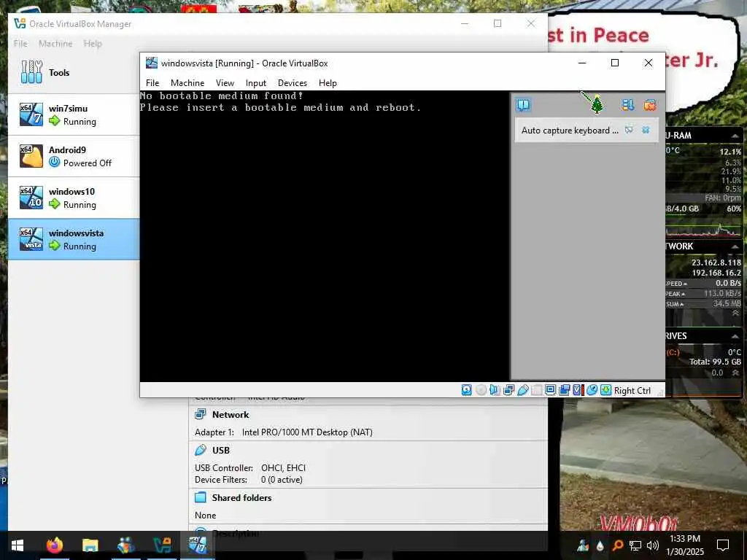Click audio icon in VM status bar
Screen dimensions: 747x560
coord(495,390)
